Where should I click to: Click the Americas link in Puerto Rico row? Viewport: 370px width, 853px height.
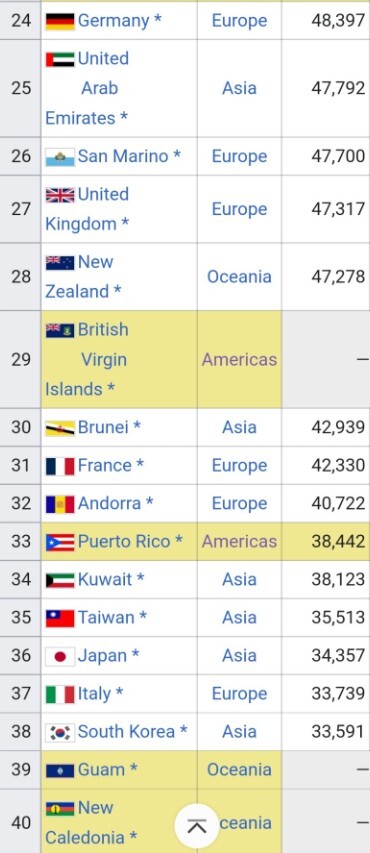click(239, 542)
